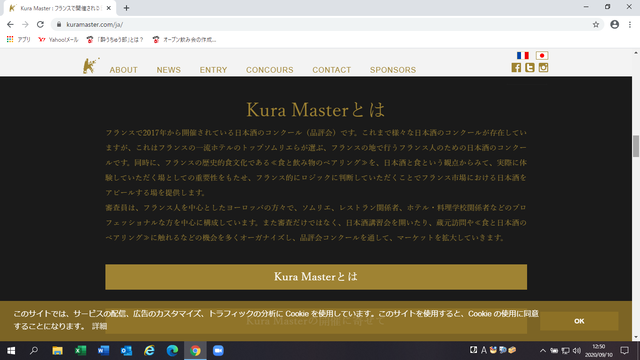Image resolution: width=640 pixels, height=360 pixels.
Task: Open the Instagram social icon
Action: [x=543, y=68]
